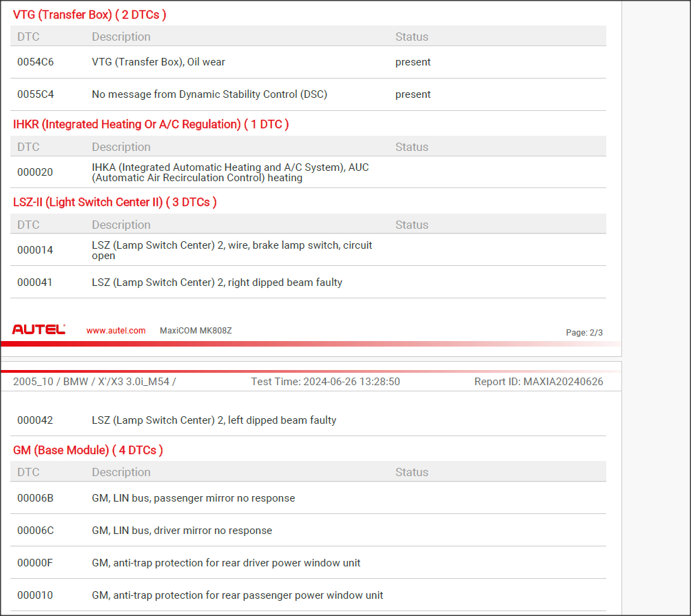Click the Description column header in IHKR table
Viewport: 691px width, 616px height.
point(121,147)
